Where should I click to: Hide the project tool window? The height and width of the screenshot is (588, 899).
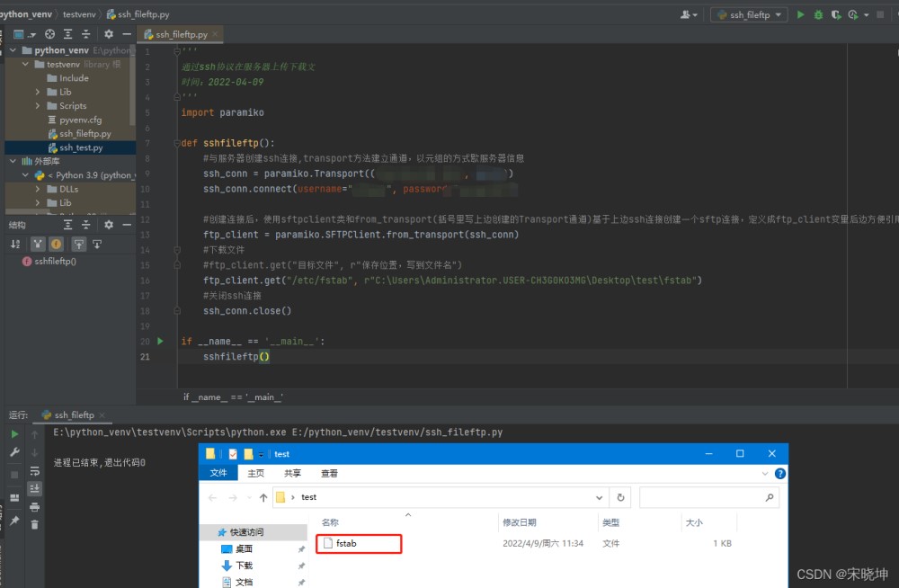(127, 34)
